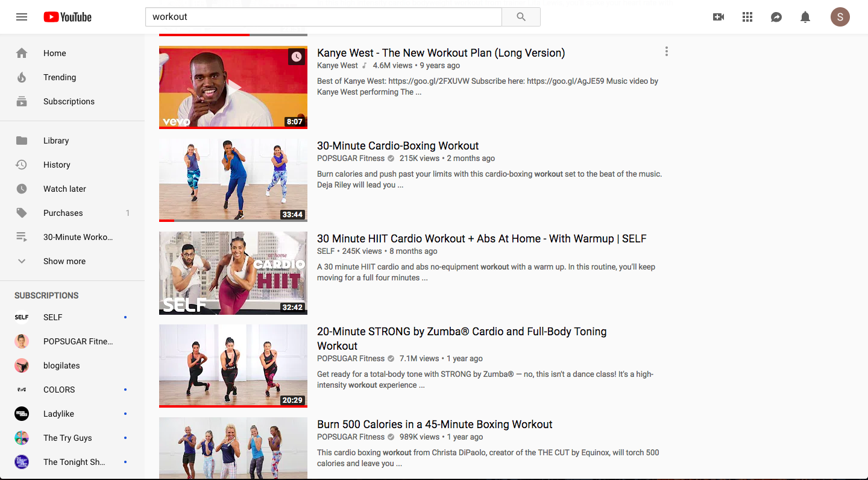Open 30-Minute Cardio-Boxing Workout title
This screenshot has height=480, width=868.
click(398, 146)
